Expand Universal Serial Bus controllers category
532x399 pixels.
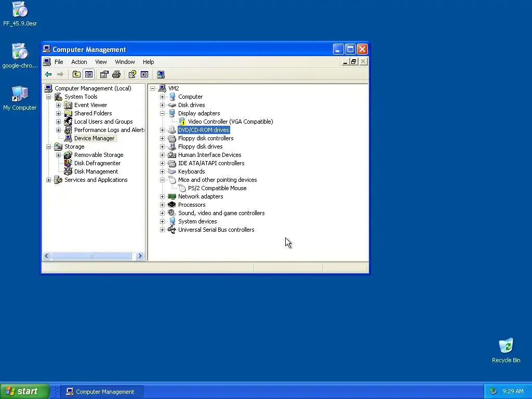coord(162,230)
